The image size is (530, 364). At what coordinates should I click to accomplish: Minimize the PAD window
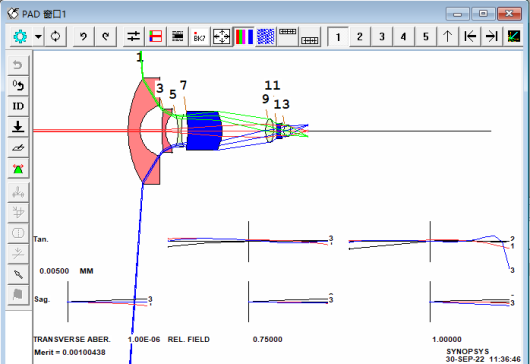tap(457, 14)
